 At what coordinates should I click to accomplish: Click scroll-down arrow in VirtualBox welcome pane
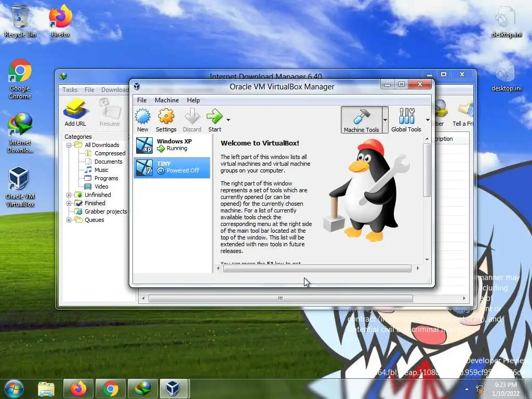tap(427, 260)
